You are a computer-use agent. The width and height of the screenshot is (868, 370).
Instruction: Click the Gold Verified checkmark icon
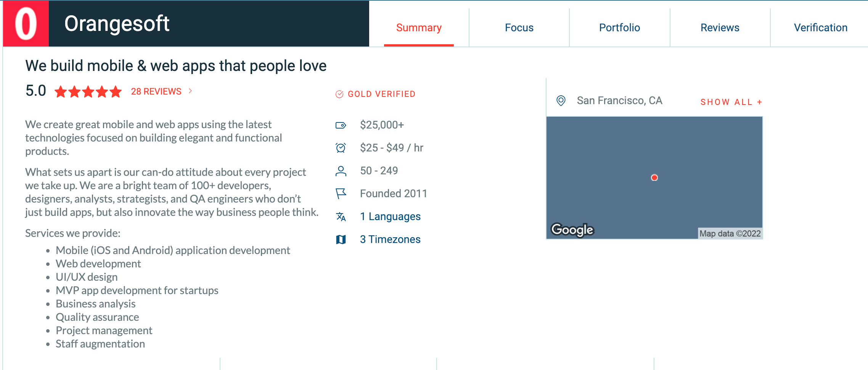[339, 94]
